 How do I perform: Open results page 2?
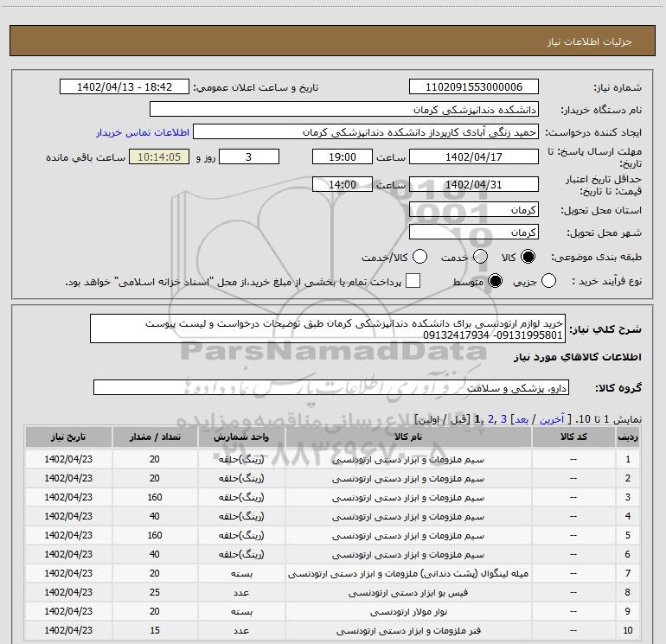(491, 419)
